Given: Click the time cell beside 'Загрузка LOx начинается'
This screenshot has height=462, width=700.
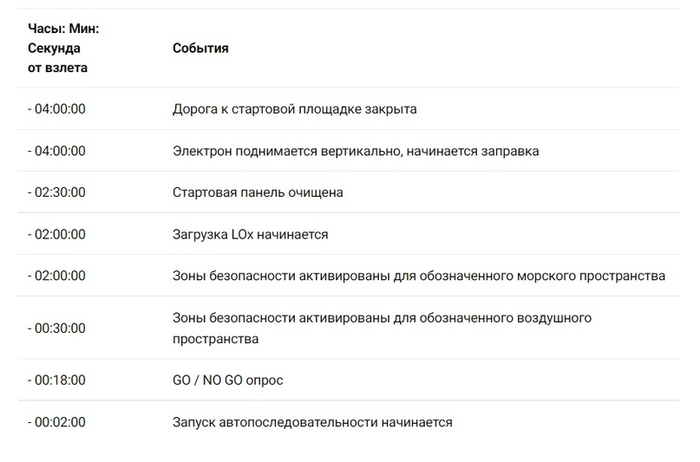Looking at the screenshot, I should 57,235.
